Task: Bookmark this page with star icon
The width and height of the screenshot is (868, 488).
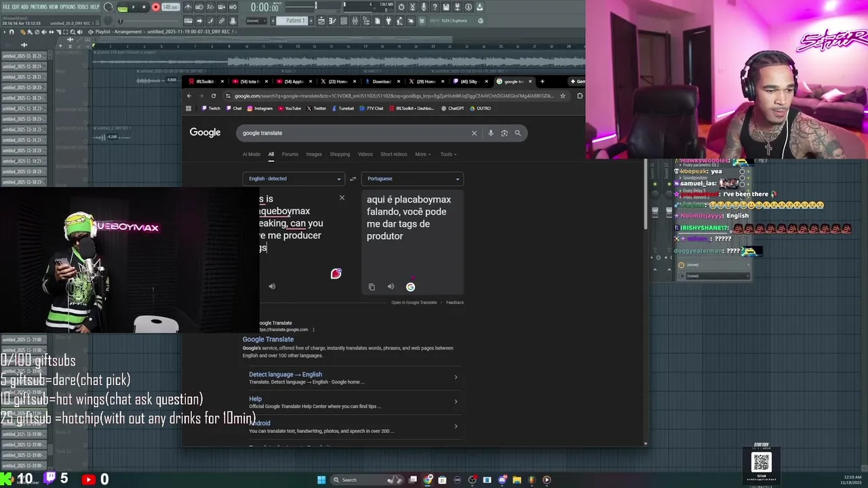Action: tap(562, 96)
